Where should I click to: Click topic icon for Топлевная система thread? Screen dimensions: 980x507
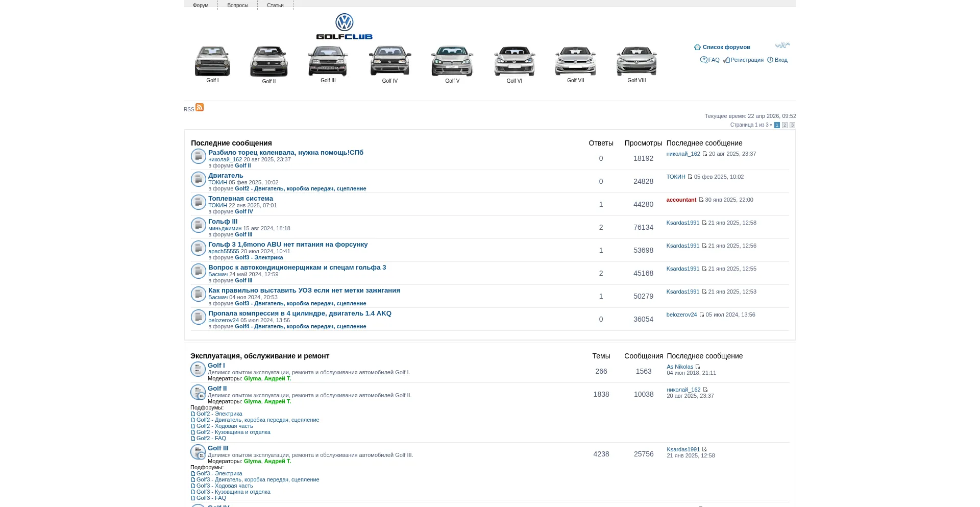point(198,202)
